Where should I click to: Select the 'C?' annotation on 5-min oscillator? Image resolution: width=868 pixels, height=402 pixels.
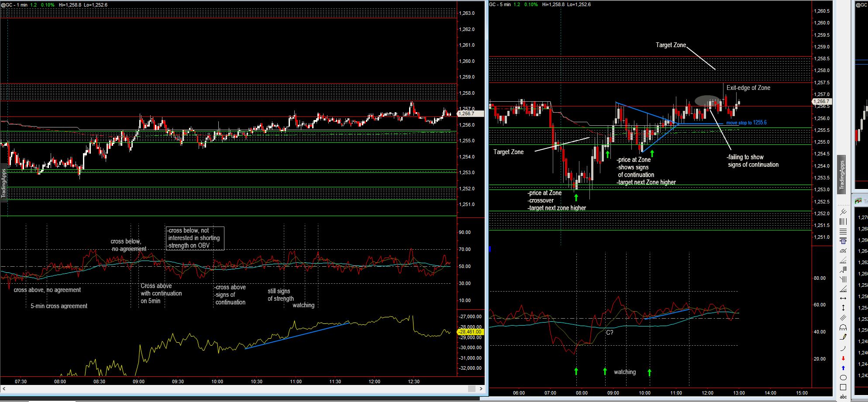pos(610,333)
